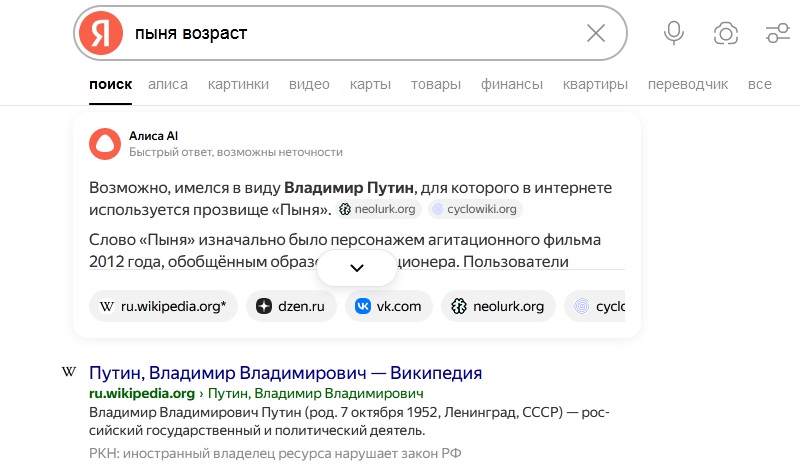Viewport: 800px width, 470px height.
Task: Click the Алиса AI round logo
Action: click(105, 144)
